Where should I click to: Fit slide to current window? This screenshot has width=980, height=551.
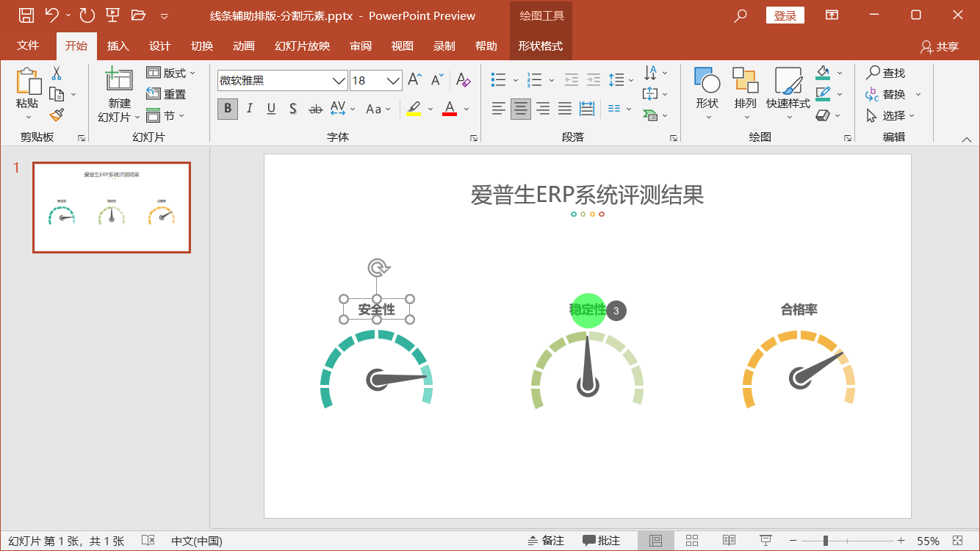[957, 541]
